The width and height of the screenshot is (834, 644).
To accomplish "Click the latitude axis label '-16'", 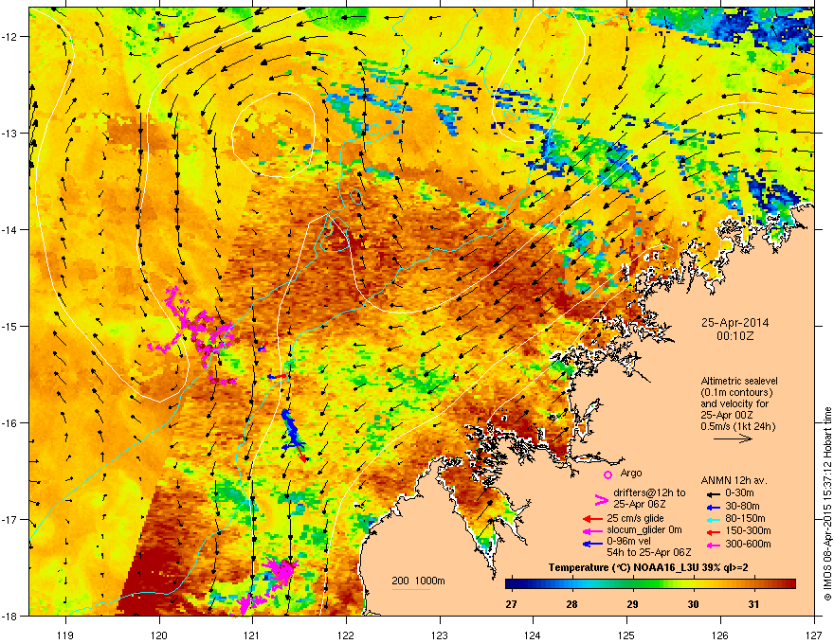I will (10, 423).
